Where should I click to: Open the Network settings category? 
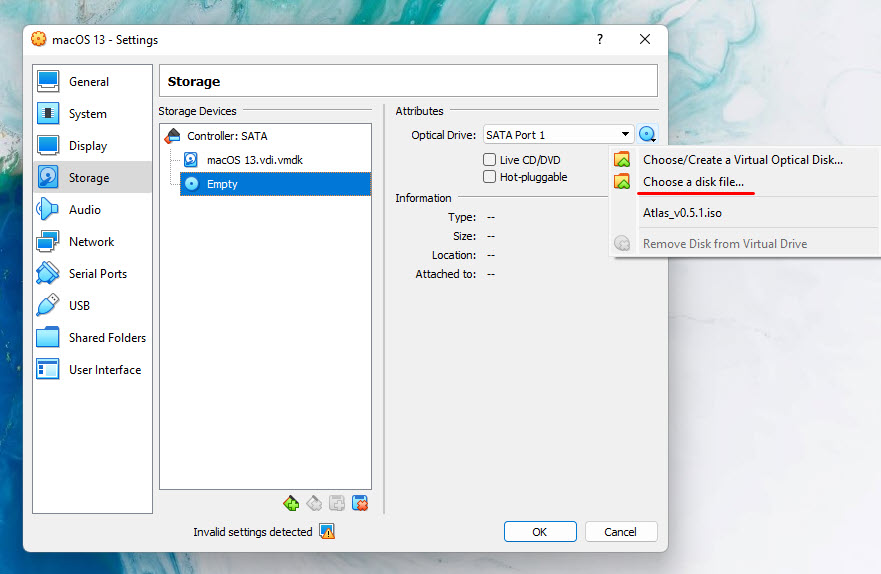click(x=92, y=242)
